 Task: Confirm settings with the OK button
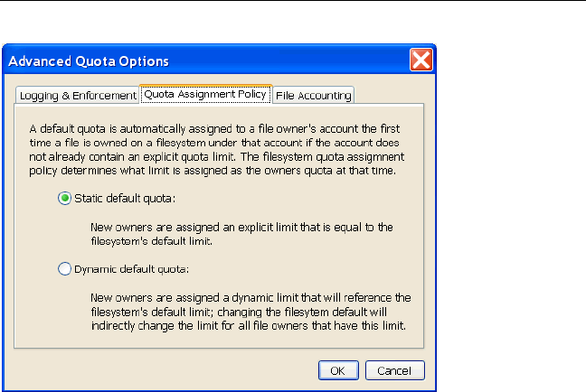click(339, 370)
